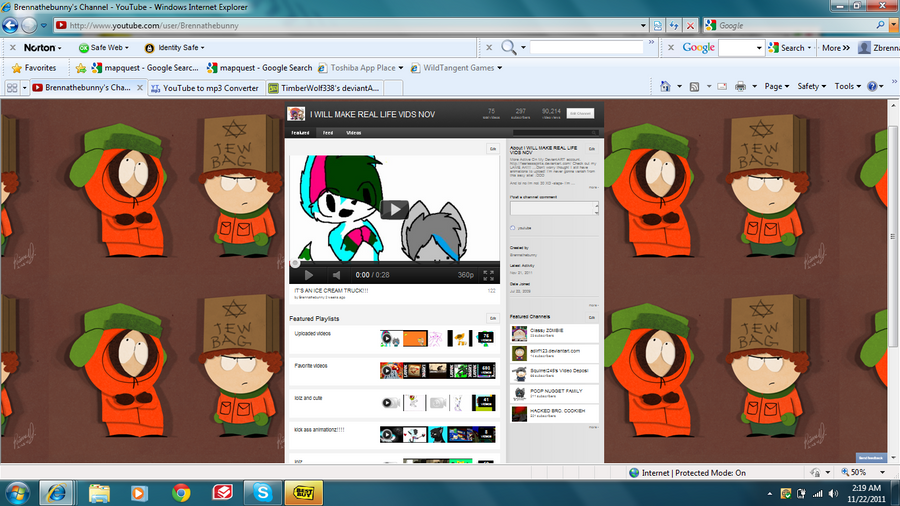Image resolution: width=900 pixels, height=506 pixels.
Task: Click the Read Mail envelope icon
Action: coord(722,86)
